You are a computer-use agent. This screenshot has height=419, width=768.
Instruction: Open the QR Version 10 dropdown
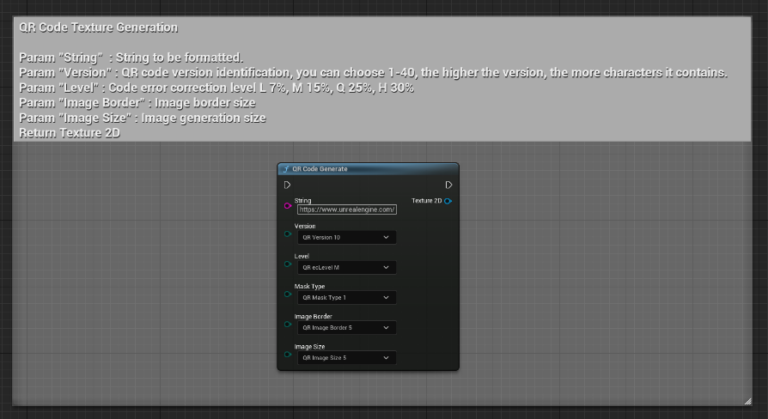(347, 237)
